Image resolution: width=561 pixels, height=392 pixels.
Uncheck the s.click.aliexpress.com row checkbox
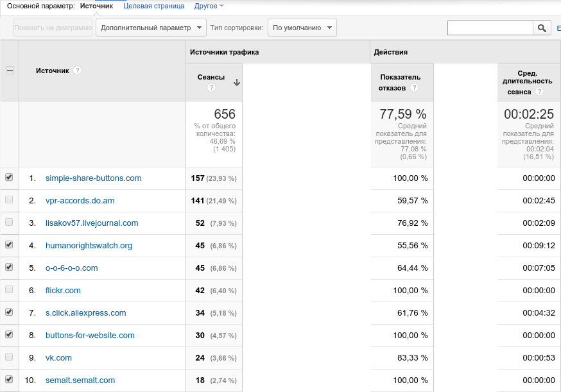(x=9, y=312)
